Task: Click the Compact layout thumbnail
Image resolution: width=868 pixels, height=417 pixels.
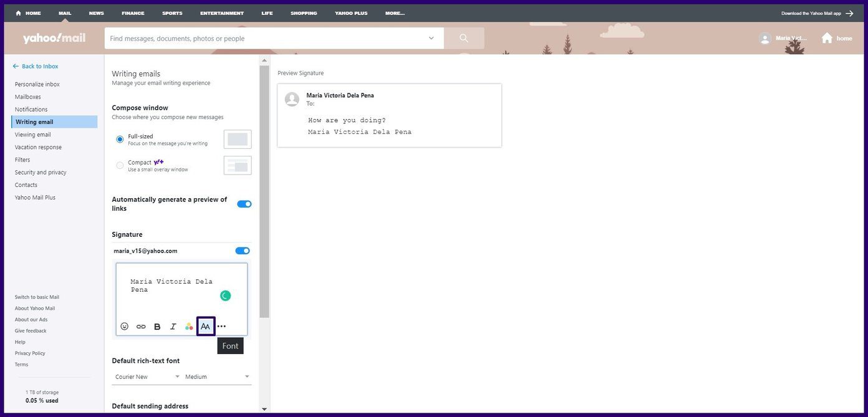Action: point(238,166)
